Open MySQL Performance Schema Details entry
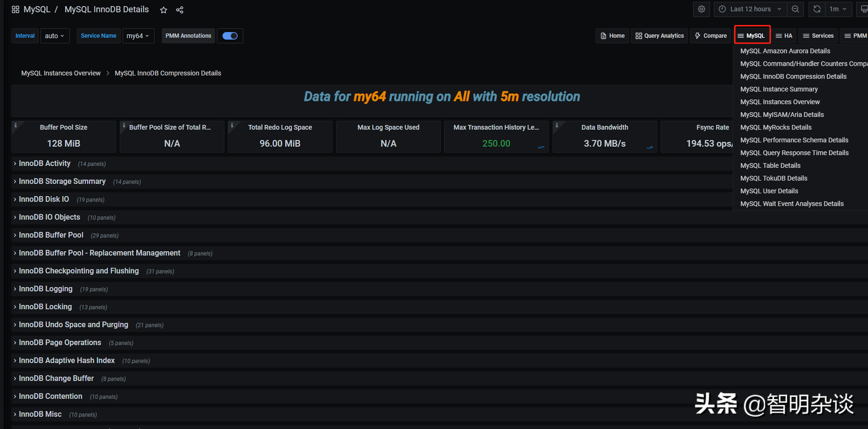Screen dimensions: 868x429 click(794, 140)
